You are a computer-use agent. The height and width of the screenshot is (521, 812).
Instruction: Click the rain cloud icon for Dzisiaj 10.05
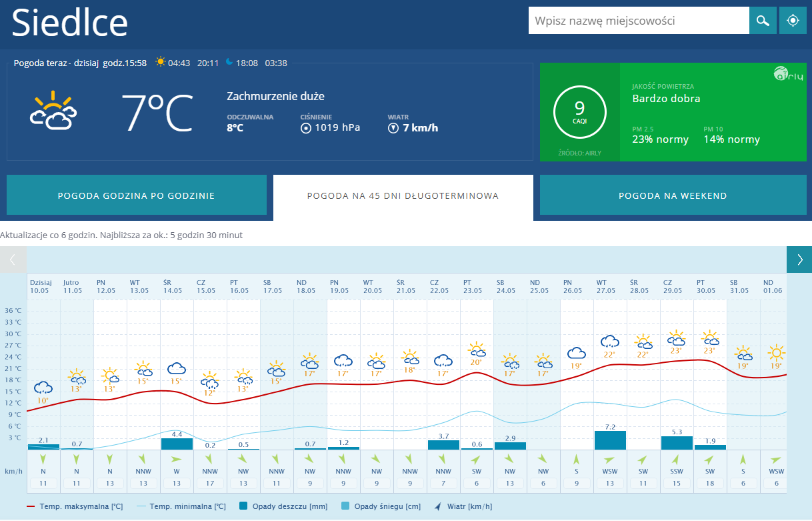(43, 388)
